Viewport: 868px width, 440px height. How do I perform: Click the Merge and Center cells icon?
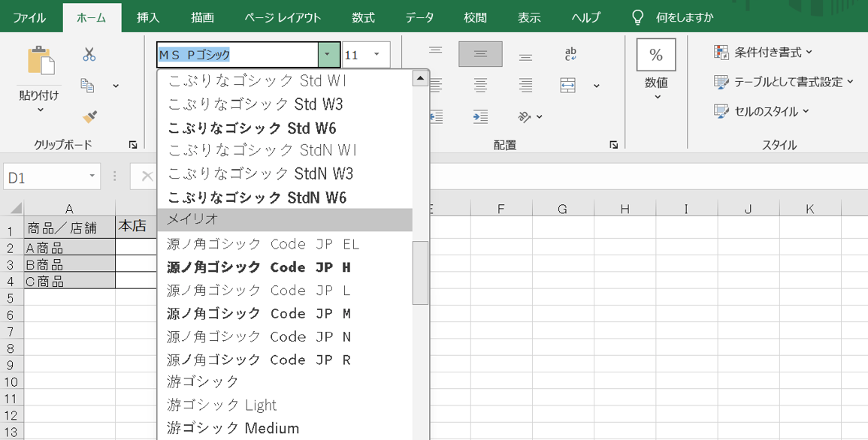[x=568, y=86]
